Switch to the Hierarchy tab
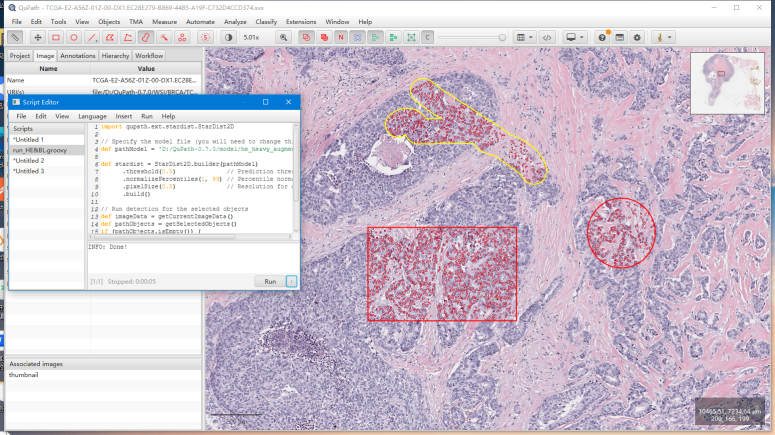This screenshot has height=435, width=775. pyautogui.click(x=115, y=56)
